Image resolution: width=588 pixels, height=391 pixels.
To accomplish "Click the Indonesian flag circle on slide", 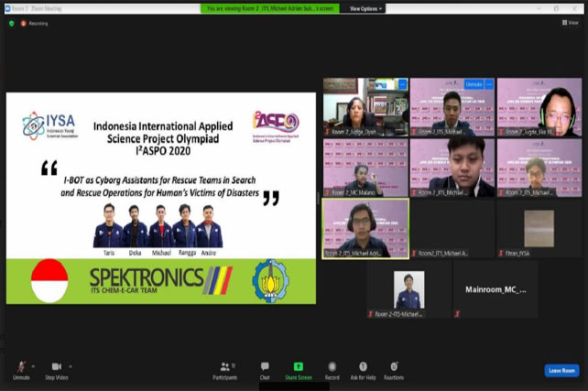I will pyautogui.click(x=49, y=281).
